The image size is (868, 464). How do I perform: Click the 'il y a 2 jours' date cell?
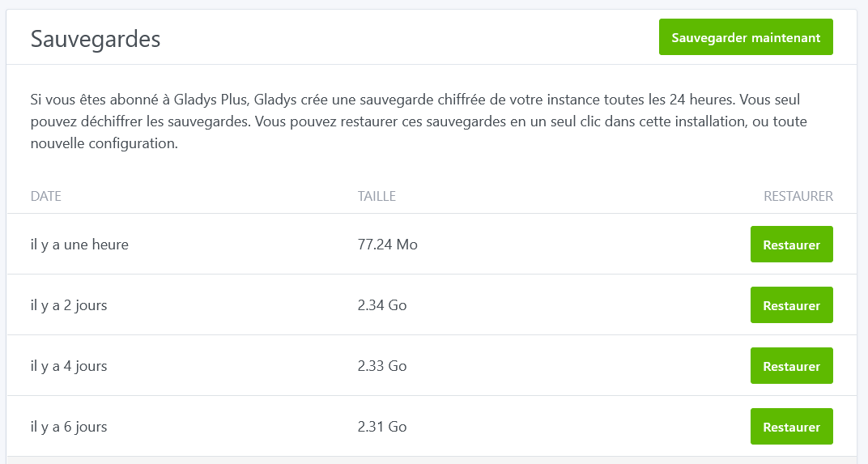pyautogui.click(x=69, y=305)
